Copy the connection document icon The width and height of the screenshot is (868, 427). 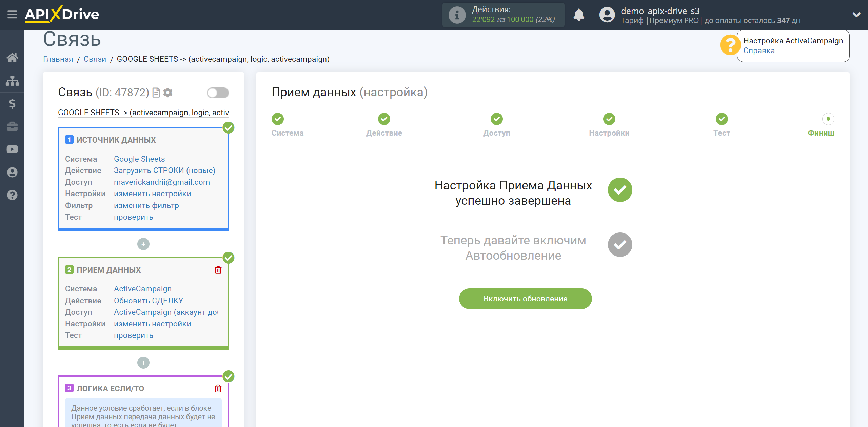pyautogui.click(x=156, y=93)
